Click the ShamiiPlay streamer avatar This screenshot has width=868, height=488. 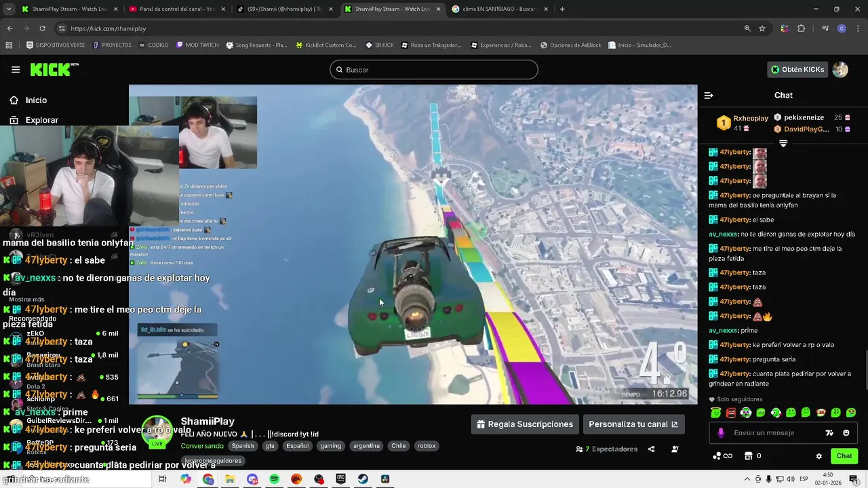tap(157, 432)
